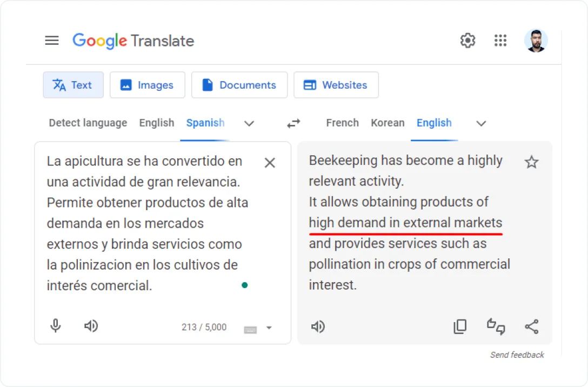Expand the target language dropdown

480,124
